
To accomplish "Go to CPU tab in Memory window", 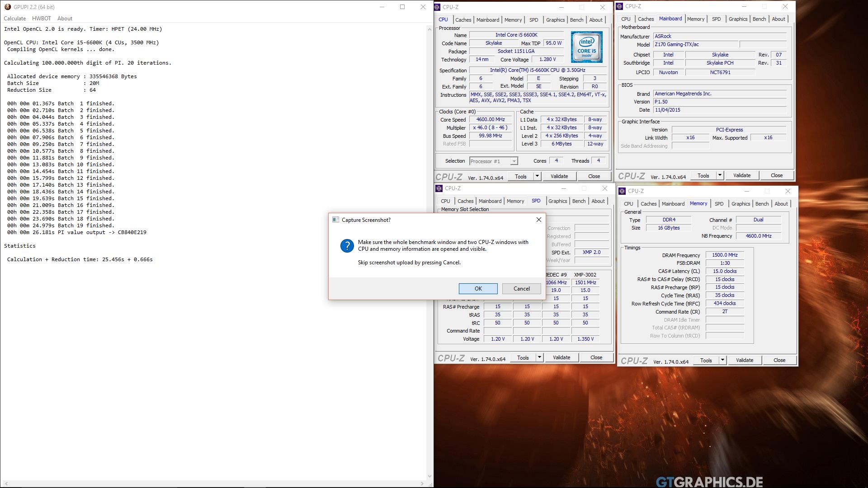I will coord(628,204).
